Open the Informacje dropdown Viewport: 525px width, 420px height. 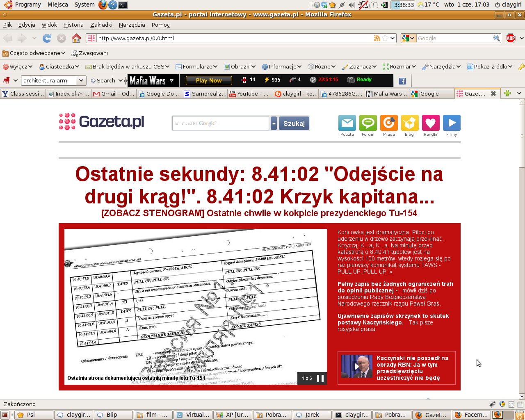[282, 66]
